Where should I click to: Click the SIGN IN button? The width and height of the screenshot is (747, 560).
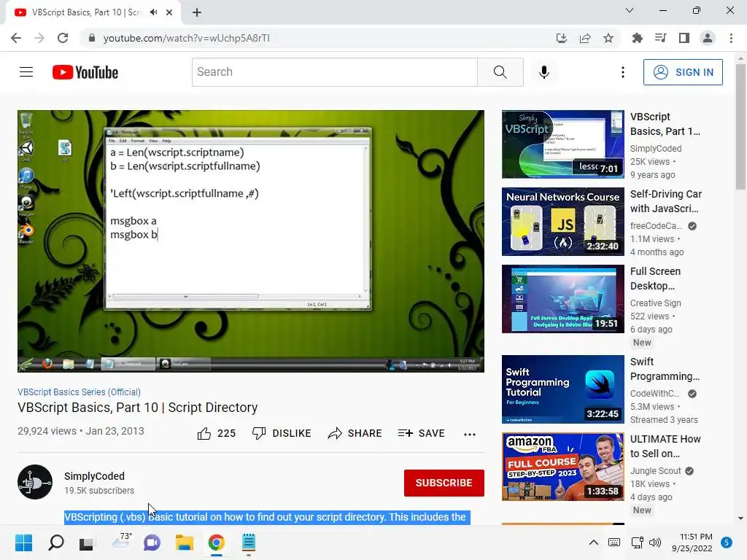(683, 72)
